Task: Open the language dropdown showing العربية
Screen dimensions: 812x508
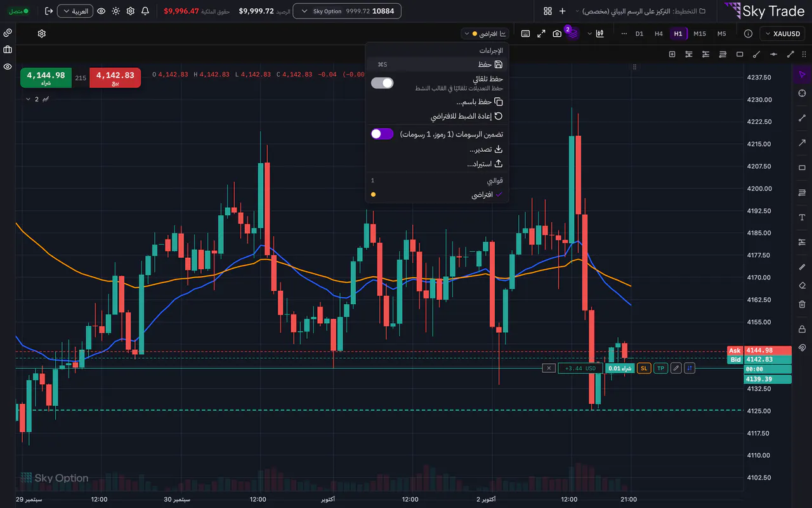Action: 75,11
